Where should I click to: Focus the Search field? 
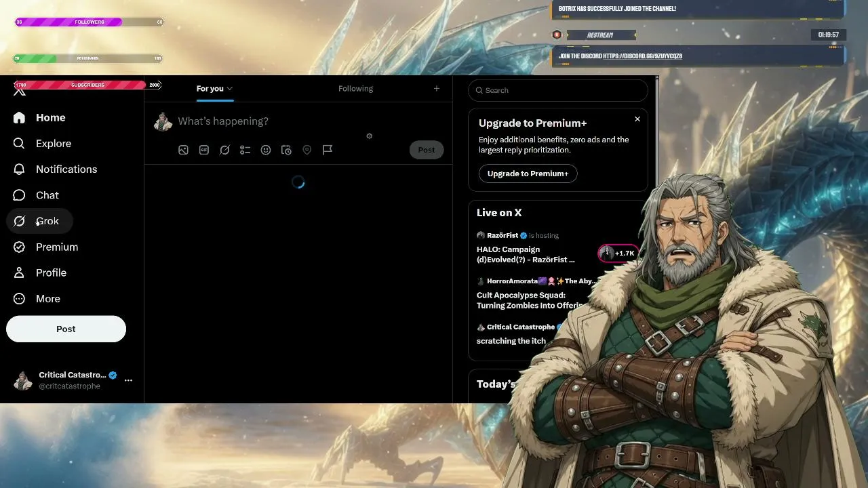[558, 90]
